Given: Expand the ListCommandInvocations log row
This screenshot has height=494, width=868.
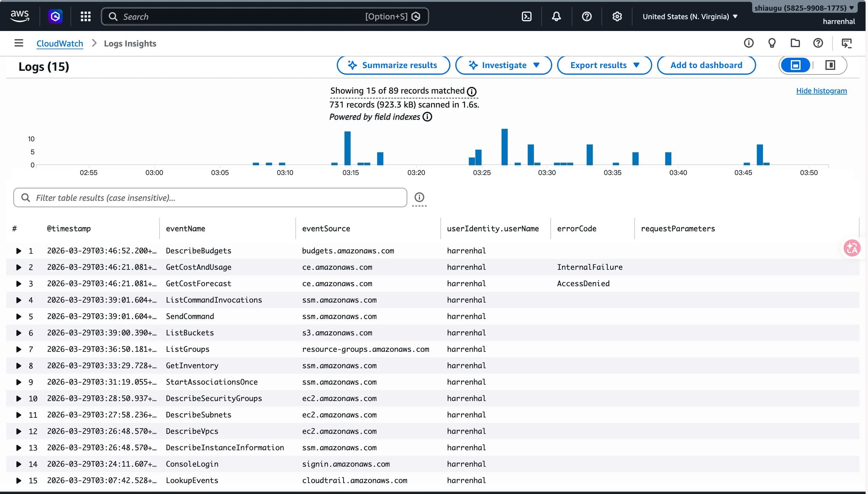Looking at the screenshot, I should (x=18, y=300).
